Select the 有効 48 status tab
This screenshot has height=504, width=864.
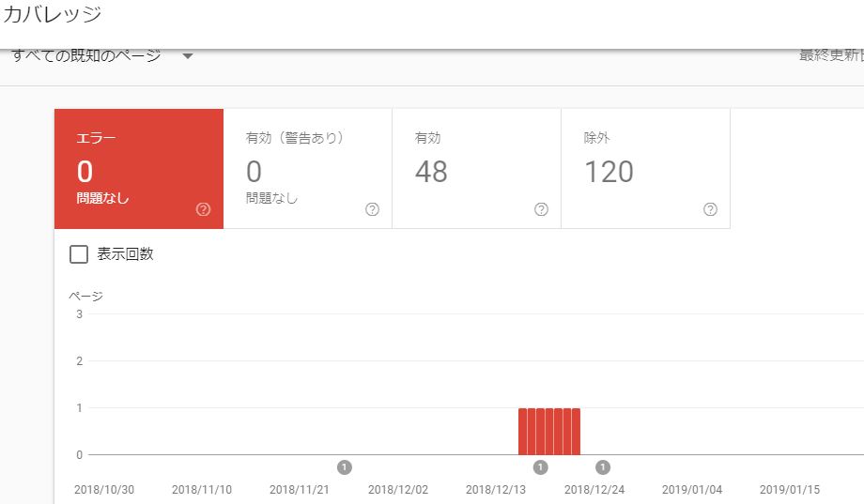pos(477,169)
